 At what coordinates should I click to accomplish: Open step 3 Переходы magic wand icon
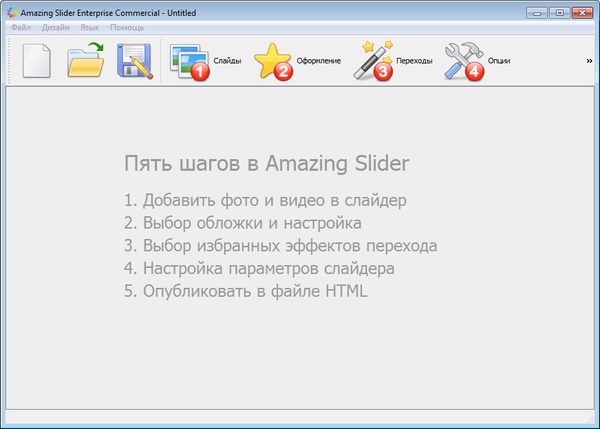(373, 61)
